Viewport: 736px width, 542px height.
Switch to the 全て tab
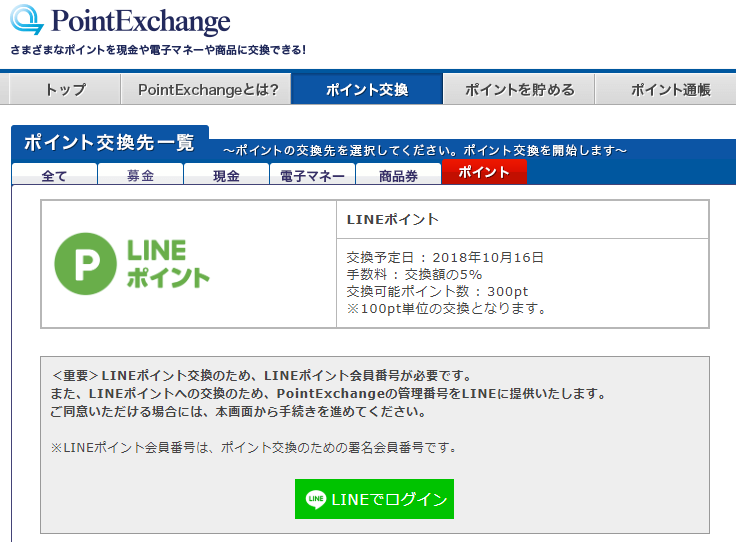click(x=54, y=174)
